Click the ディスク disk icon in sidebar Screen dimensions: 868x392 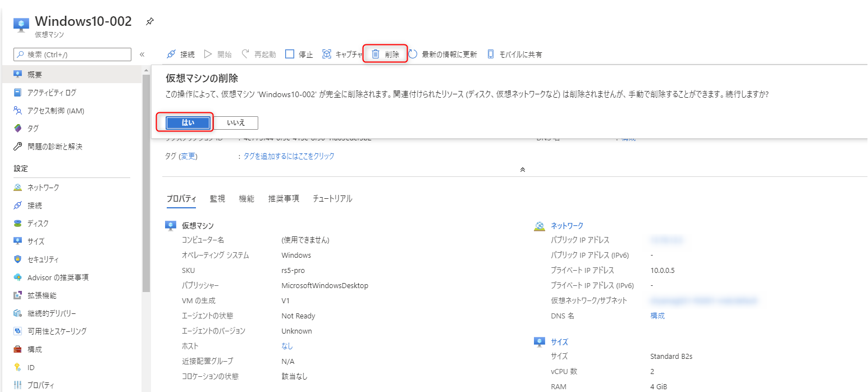coord(17,224)
